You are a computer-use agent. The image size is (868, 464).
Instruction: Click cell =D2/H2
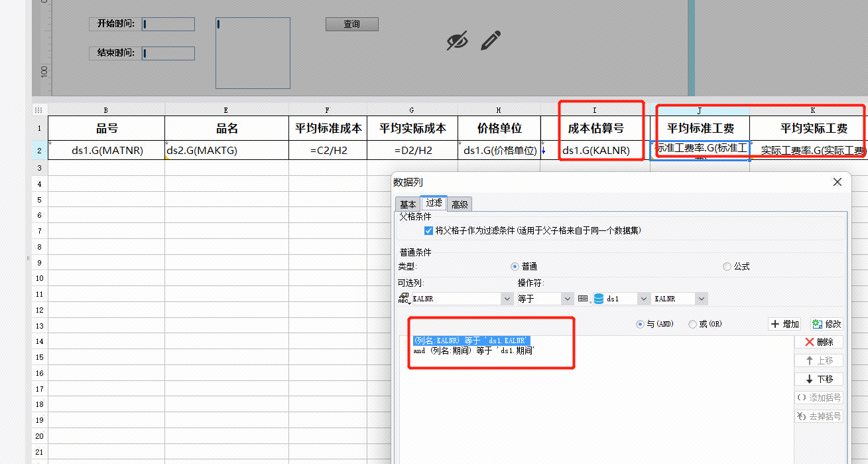tap(412, 150)
